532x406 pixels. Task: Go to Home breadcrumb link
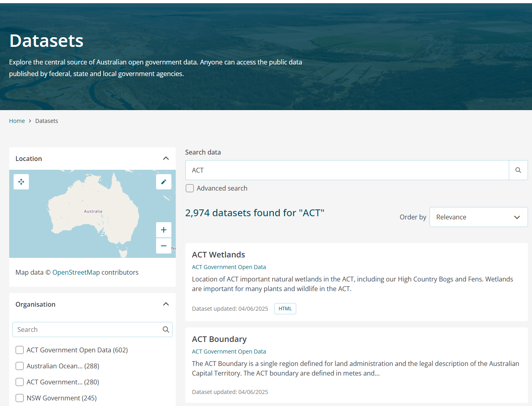17,121
